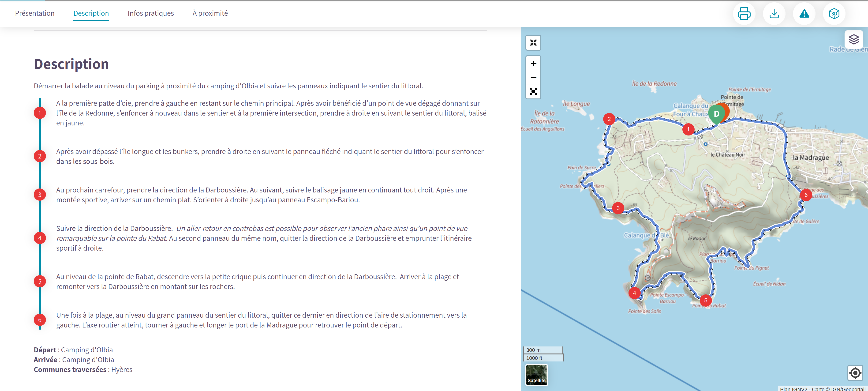Click the 'Description' section heading

(x=71, y=64)
